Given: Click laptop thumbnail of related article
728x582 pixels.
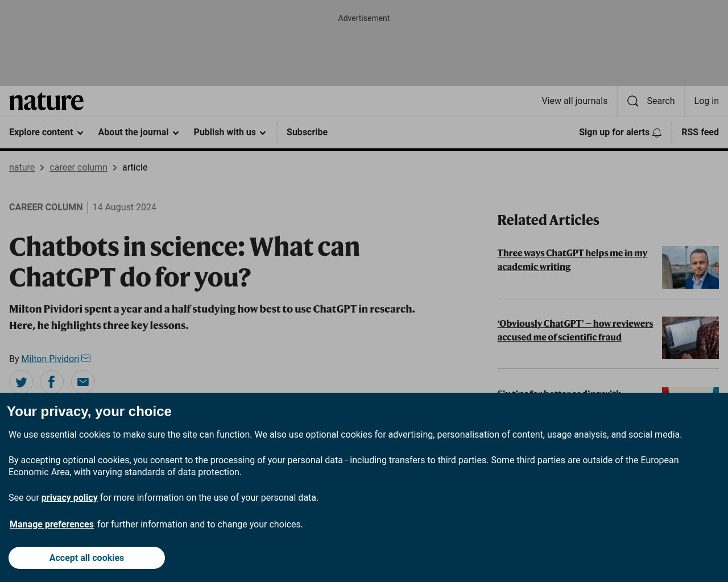Looking at the screenshot, I should pyautogui.click(x=690, y=338).
